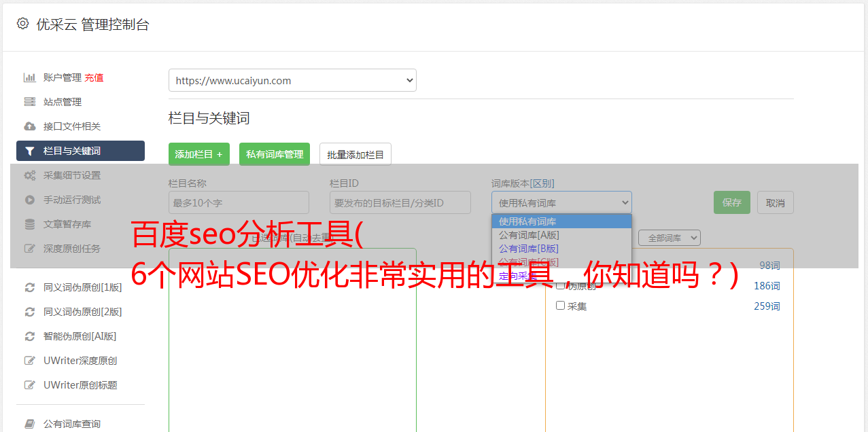Open UWriter原创标题 in the sidebar

80,385
